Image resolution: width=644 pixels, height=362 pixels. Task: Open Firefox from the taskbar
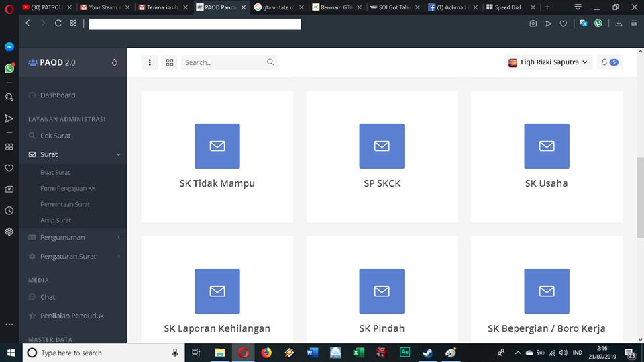pos(266,353)
